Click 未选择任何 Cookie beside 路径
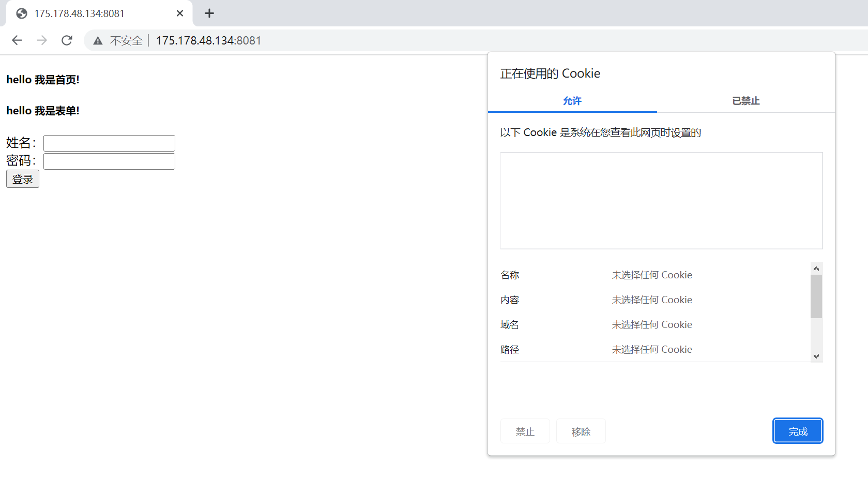The height and width of the screenshot is (477, 868). pyautogui.click(x=652, y=350)
